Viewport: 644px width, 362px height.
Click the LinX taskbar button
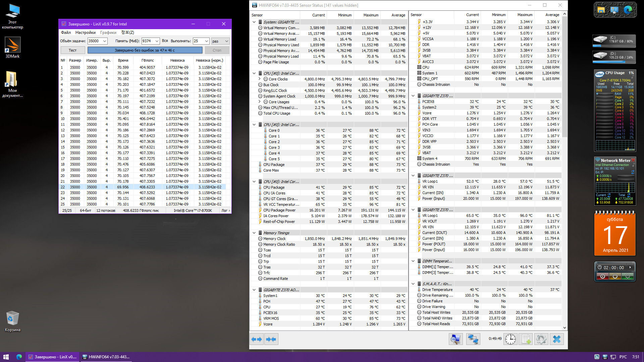tap(52, 357)
